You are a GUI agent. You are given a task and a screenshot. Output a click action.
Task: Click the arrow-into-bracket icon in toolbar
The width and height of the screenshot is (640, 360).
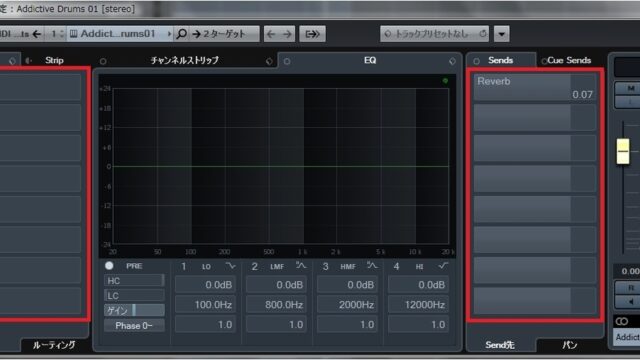coord(312,34)
